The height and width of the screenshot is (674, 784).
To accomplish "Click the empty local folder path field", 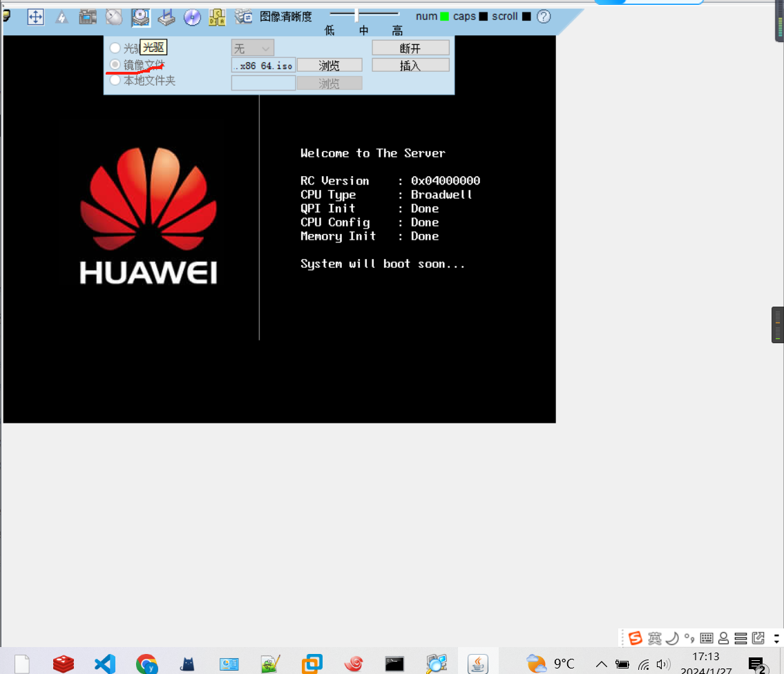I will coord(263,83).
